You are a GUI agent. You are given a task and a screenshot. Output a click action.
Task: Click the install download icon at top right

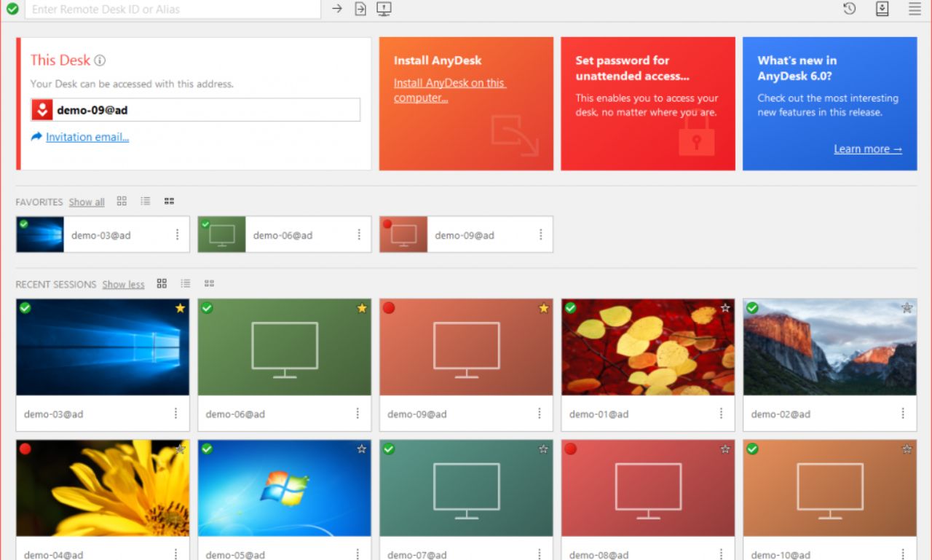[882, 9]
